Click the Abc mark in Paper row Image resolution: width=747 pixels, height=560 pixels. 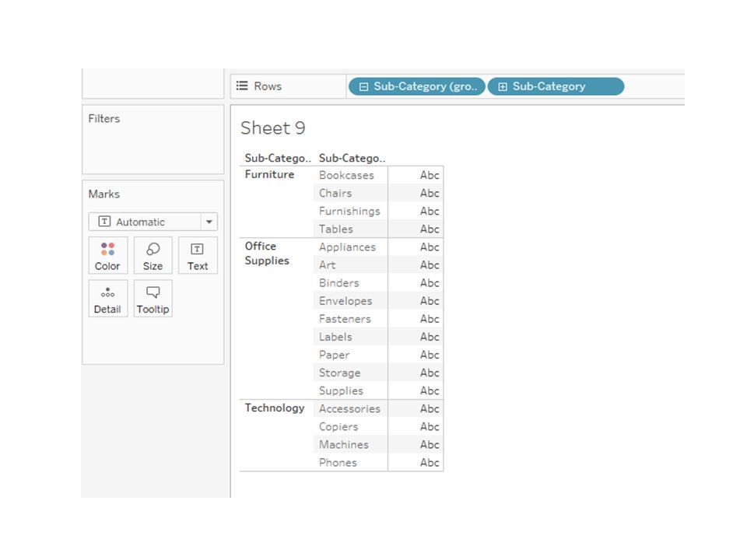point(430,355)
